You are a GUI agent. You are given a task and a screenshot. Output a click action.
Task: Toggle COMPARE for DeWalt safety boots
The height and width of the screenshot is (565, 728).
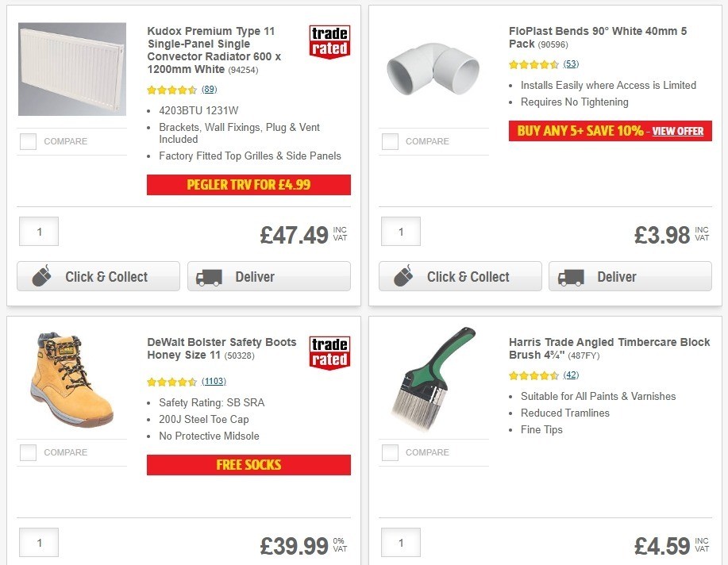pyautogui.click(x=28, y=452)
